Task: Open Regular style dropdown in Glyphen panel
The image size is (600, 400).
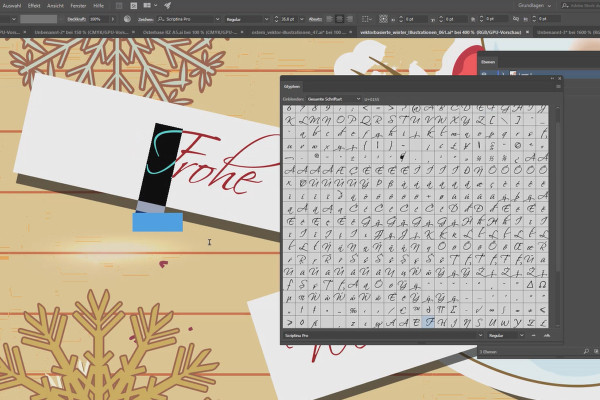Action: [506, 336]
